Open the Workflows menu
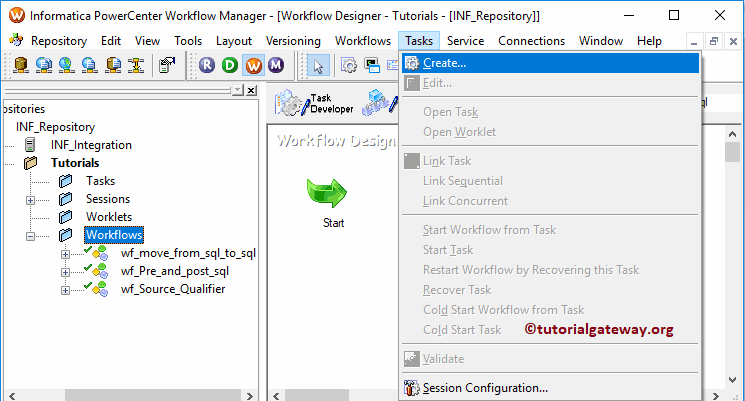Screen dimensions: 745x401 pos(363,41)
